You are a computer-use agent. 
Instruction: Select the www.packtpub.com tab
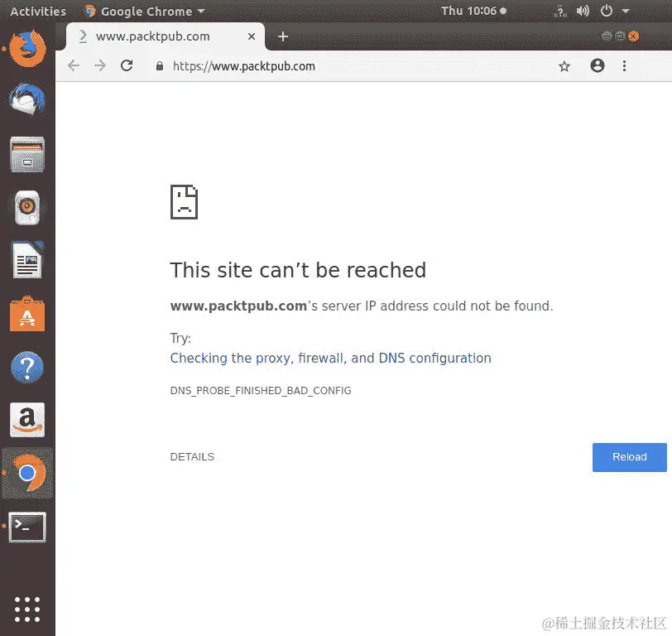coord(166,37)
